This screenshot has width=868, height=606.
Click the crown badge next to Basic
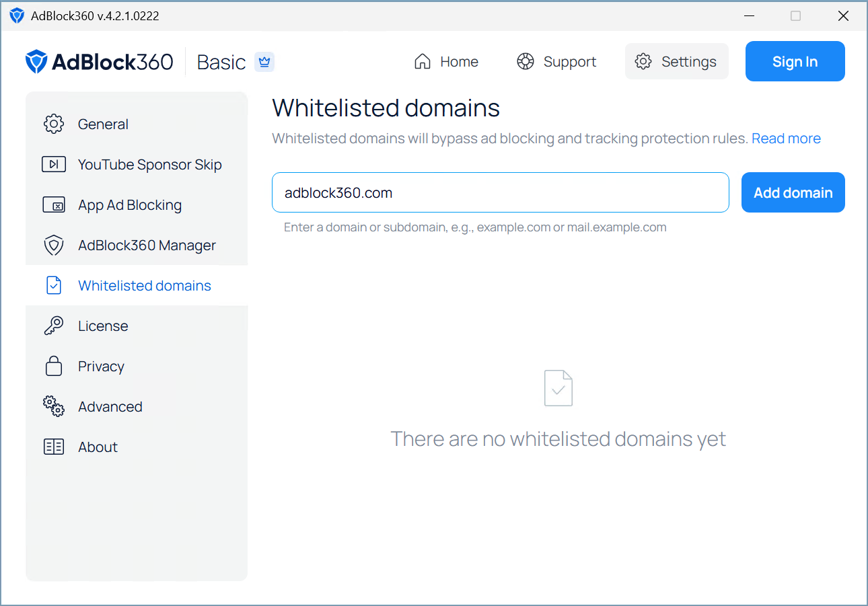264,62
